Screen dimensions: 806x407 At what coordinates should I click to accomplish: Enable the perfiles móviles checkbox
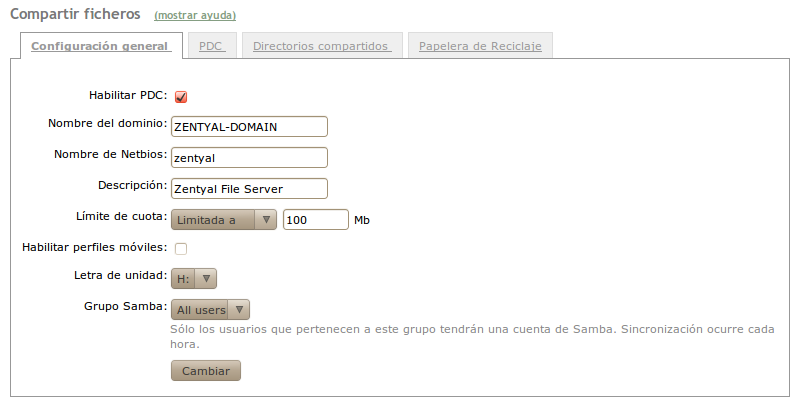(181, 249)
